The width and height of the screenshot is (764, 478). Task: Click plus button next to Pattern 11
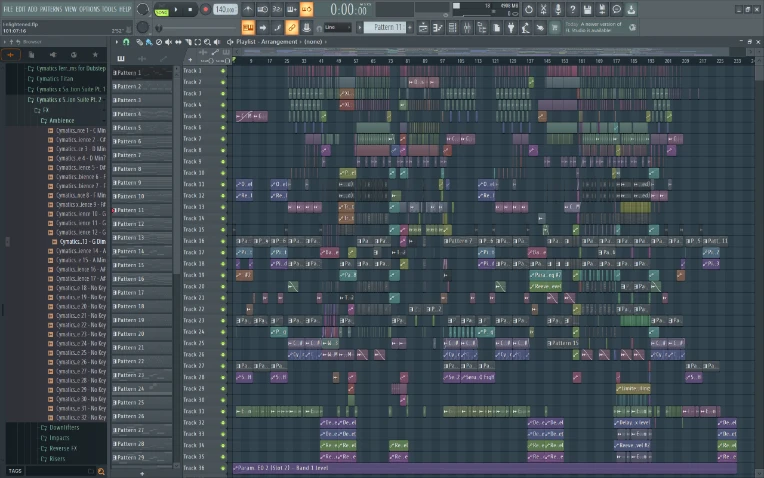point(410,28)
